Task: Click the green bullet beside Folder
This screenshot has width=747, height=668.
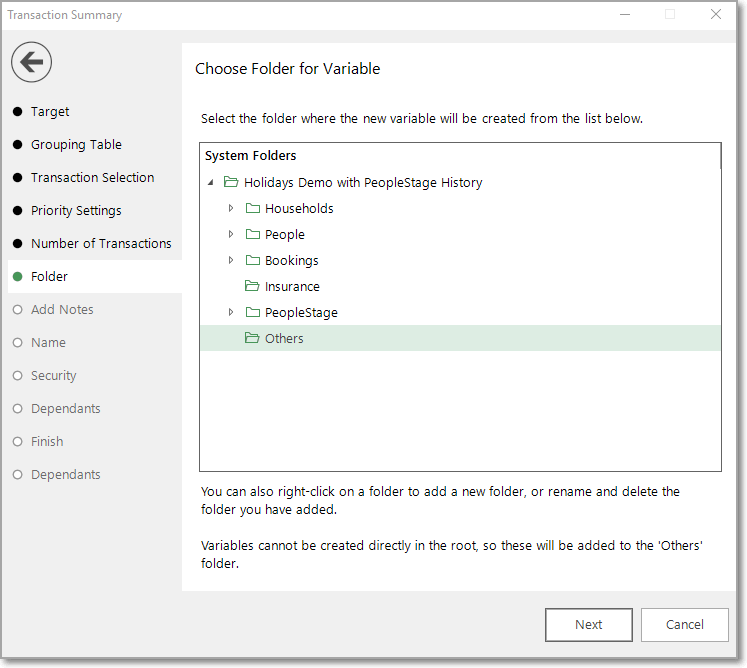Action: click(x=18, y=276)
